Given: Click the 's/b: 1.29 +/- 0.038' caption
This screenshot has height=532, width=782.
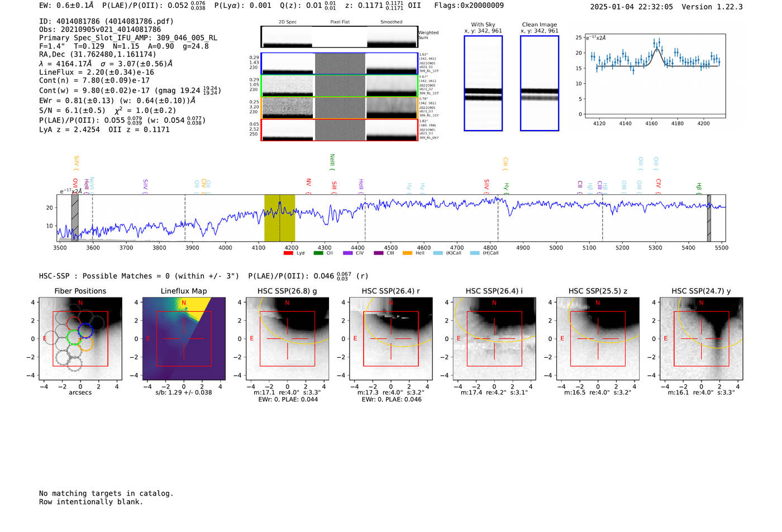Looking at the screenshot, I should coord(184,392).
